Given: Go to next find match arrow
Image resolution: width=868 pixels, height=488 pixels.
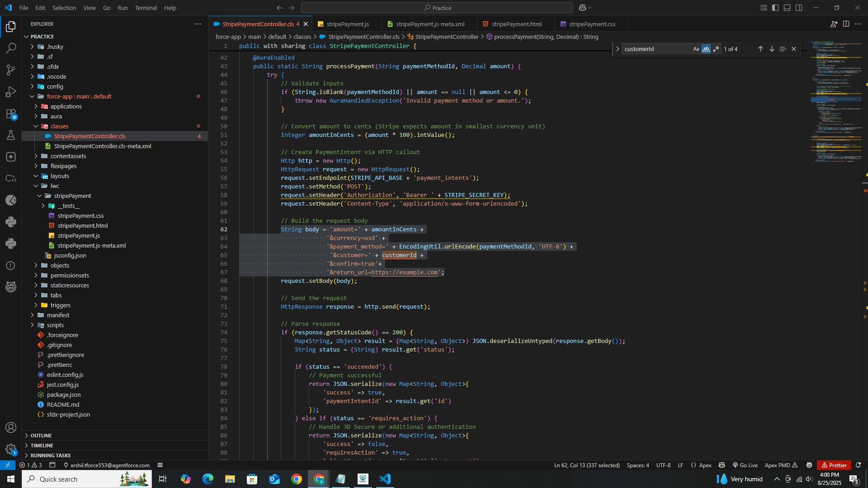Looking at the screenshot, I should [x=772, y=49].
